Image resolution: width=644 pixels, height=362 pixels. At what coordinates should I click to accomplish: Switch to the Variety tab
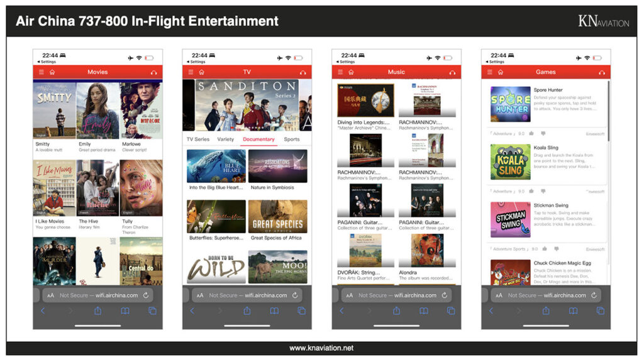(226, 140)
